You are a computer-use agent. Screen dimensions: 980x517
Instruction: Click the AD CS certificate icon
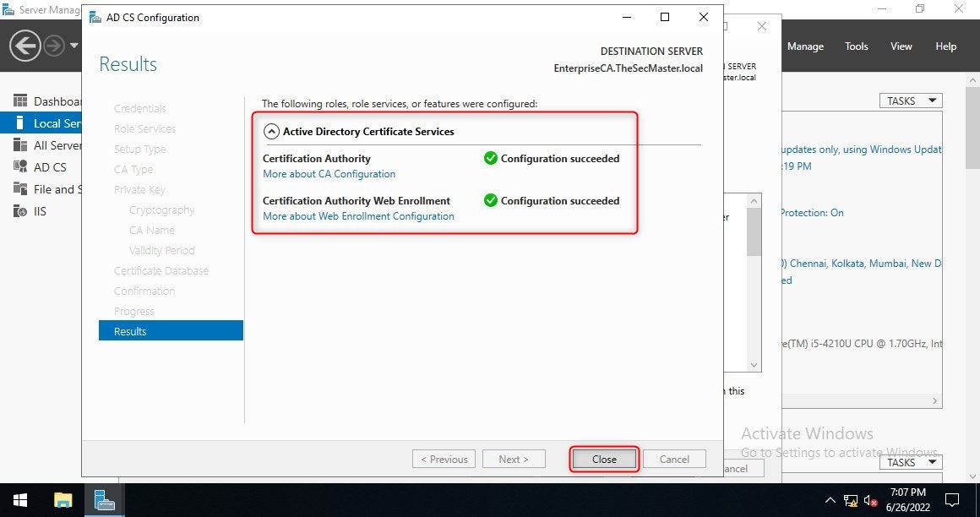point(20,167)
